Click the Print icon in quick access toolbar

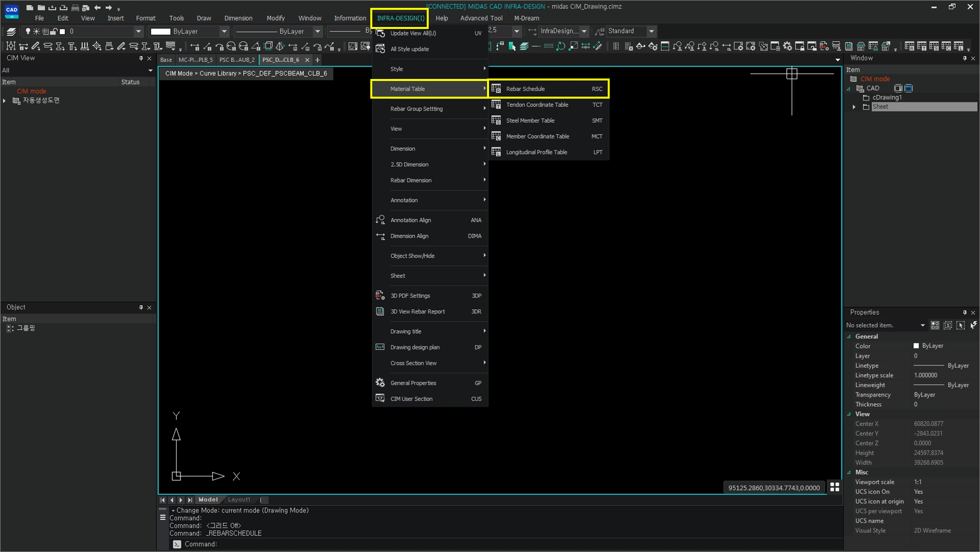click(75, 7)
